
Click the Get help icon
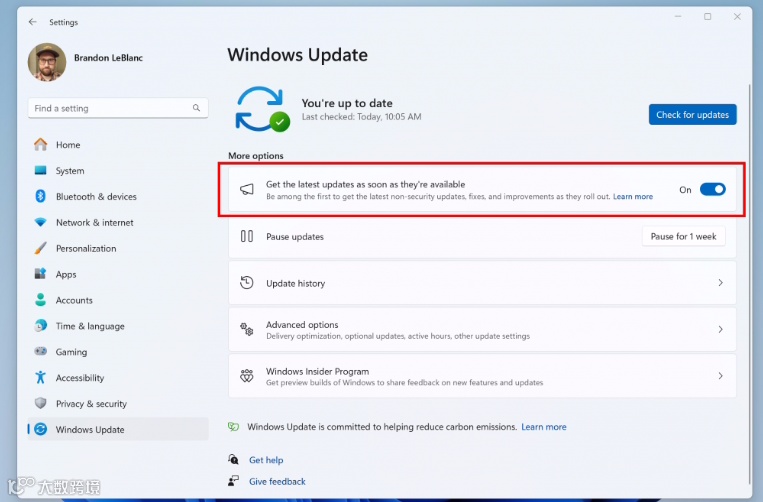(234, 459)
